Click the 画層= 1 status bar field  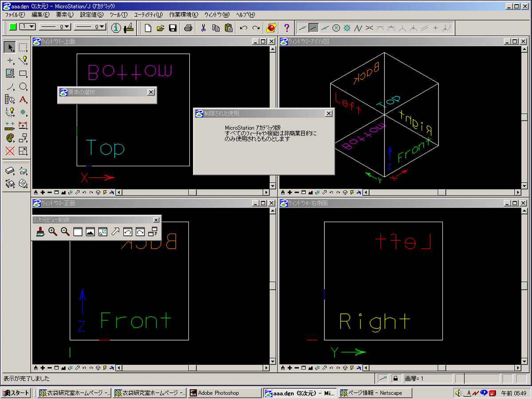(x=428, y=379)
